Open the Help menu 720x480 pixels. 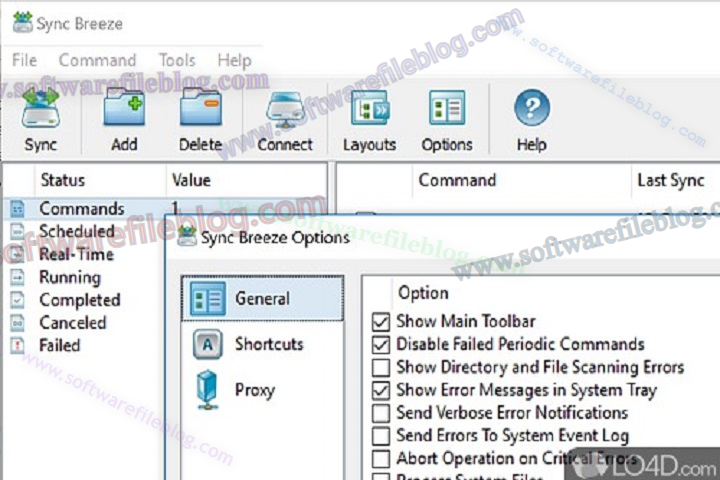pos(234,60)
